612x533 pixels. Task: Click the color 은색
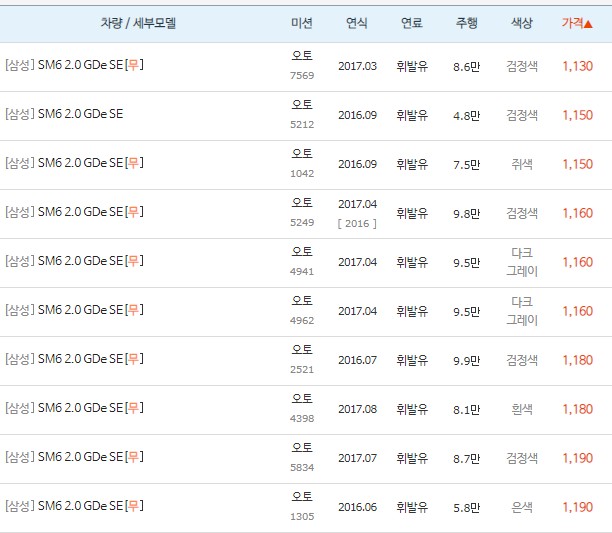(x=522, y=507)
